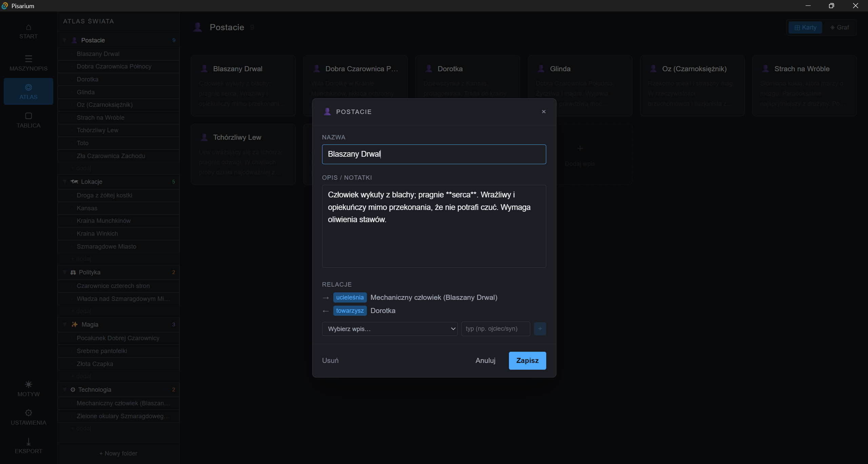Select Zielone okulary Szmaragdowego entry
868x464 pixels.
(x=118, y=416)
